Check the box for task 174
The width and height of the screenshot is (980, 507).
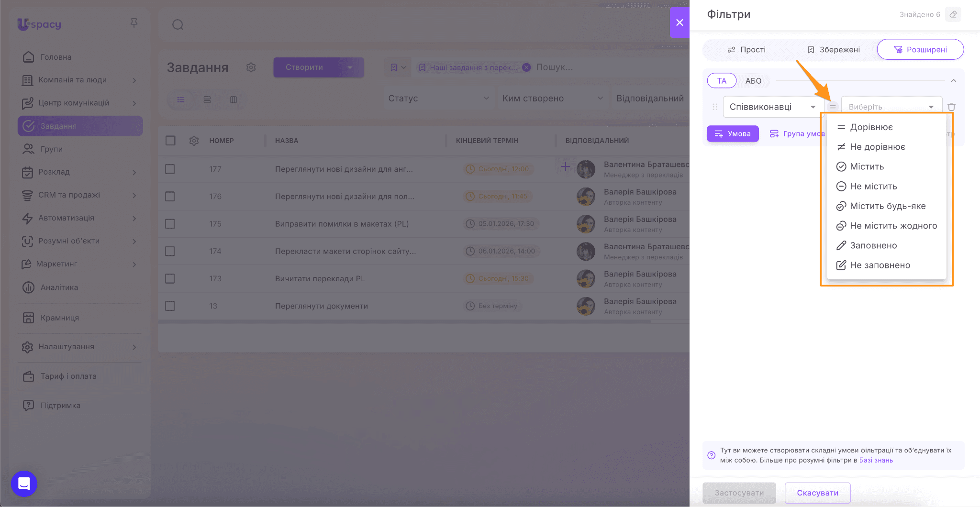[x=170, y=251]
